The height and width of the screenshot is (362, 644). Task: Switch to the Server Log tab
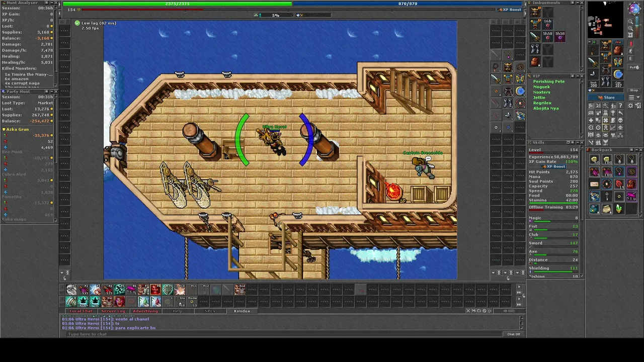pyautogui.click(x=113, y=311)
